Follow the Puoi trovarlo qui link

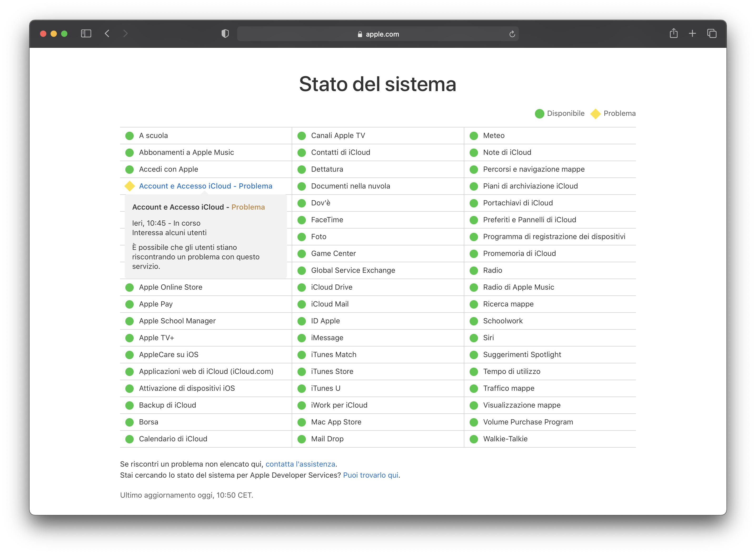click(x=370, y=475)
